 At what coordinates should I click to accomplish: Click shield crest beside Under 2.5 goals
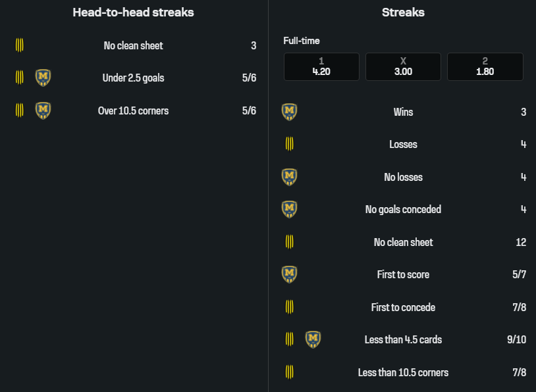tap(43, 78)
